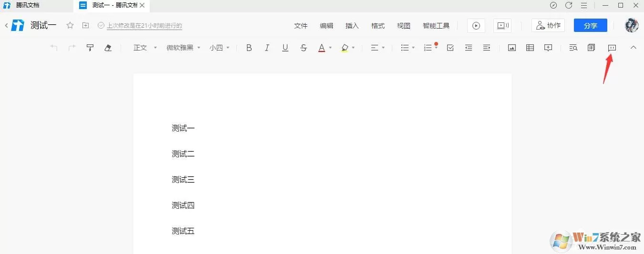This screenshot has height=254, width=644.
Task: Star the document 测试一 as favorite
Action: (70, 25)
